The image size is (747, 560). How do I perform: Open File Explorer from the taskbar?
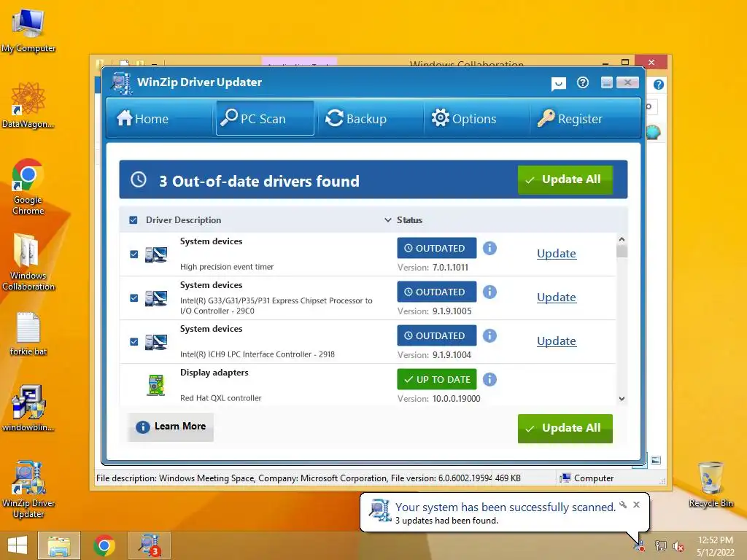[58, 545]
